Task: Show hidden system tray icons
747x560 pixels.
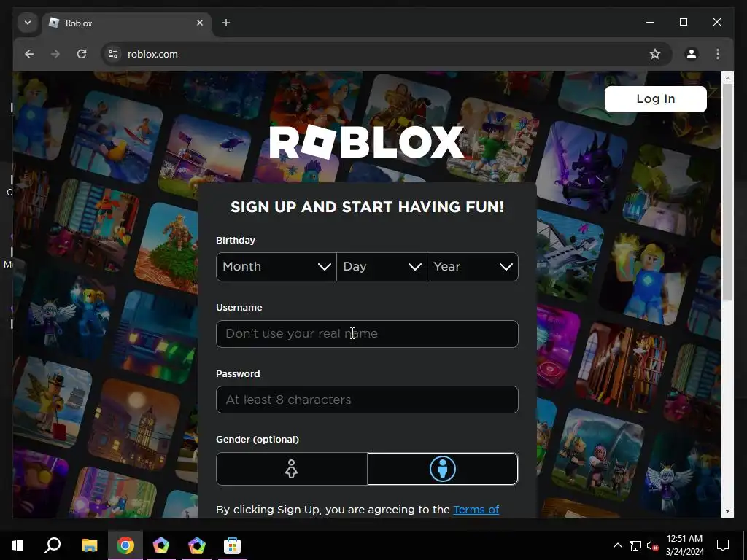Action: point(617,545)
